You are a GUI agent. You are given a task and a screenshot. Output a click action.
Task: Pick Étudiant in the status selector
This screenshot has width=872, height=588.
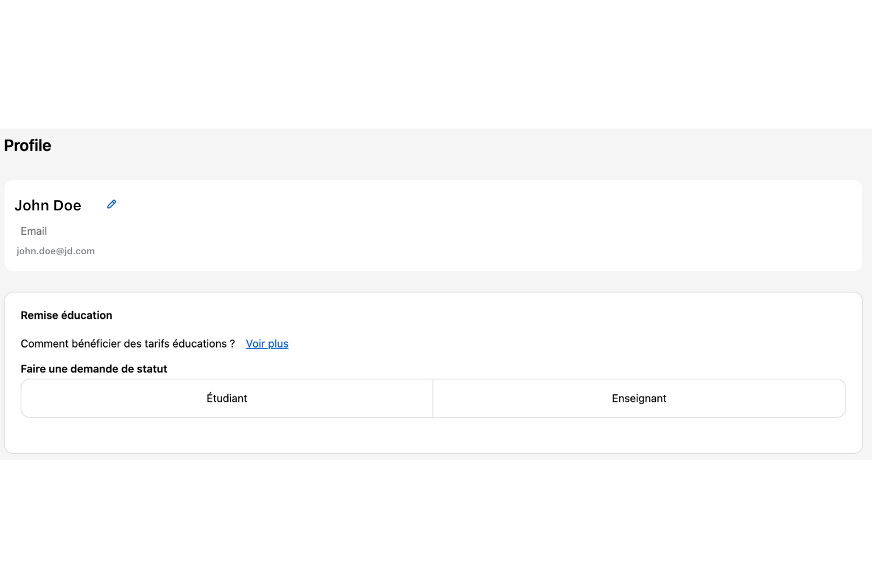tap(227, 398)
